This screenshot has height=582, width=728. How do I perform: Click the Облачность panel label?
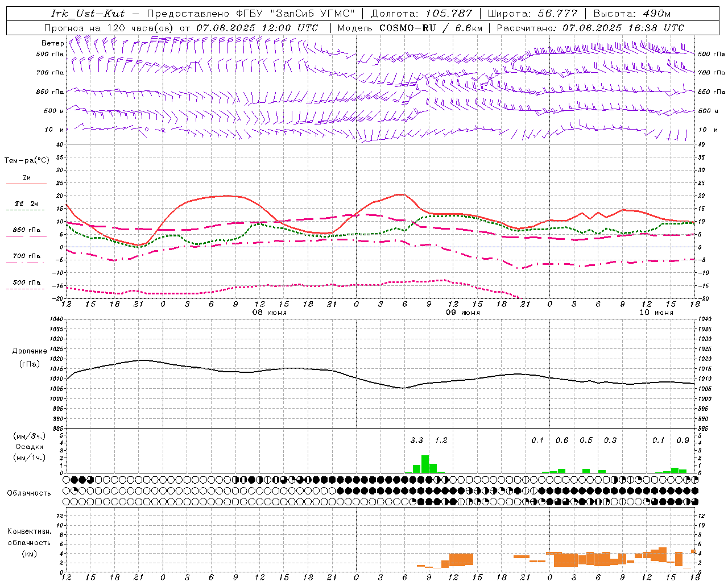pyautogui.click(x=29, y=493)
